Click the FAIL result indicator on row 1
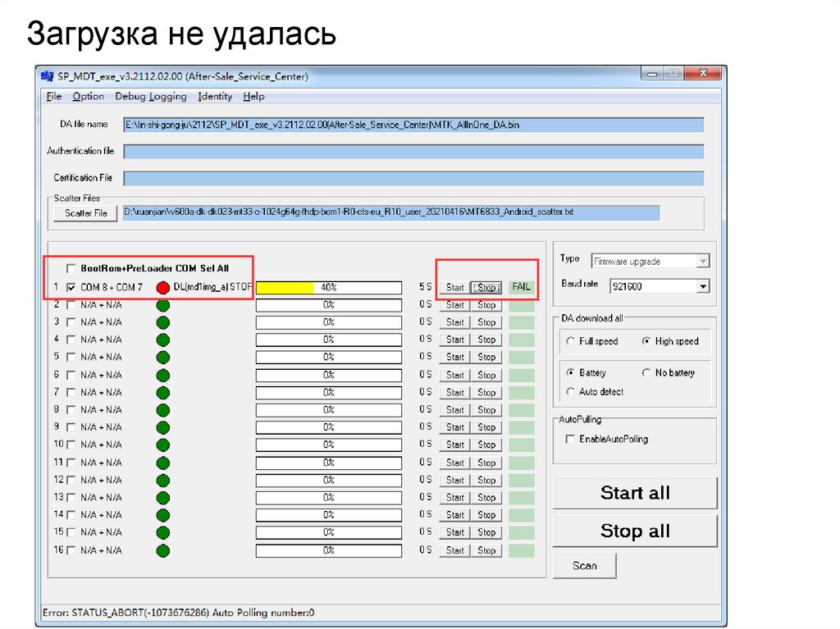Screen dimensions: 840x629 pos(521,287)
